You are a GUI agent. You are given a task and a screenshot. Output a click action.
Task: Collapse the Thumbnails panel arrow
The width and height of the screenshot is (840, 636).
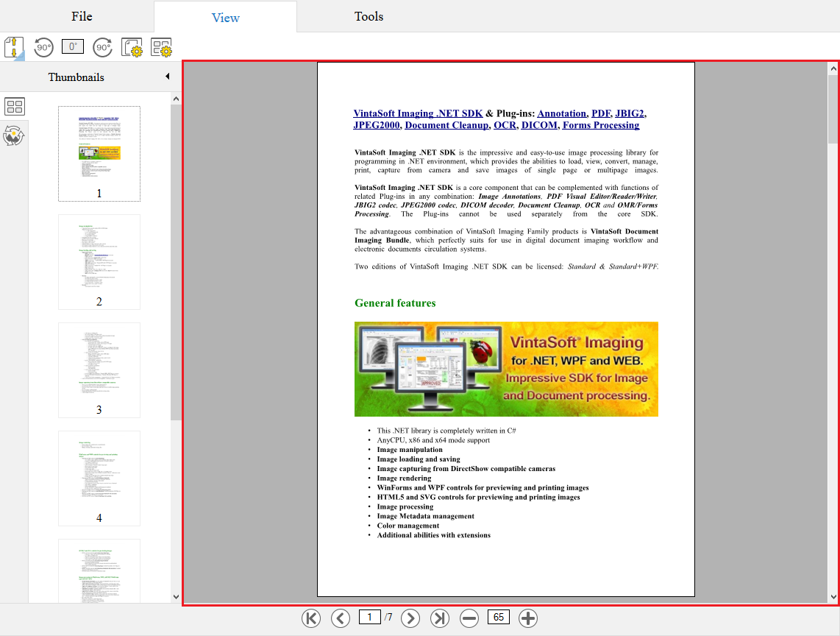(167, 77)
